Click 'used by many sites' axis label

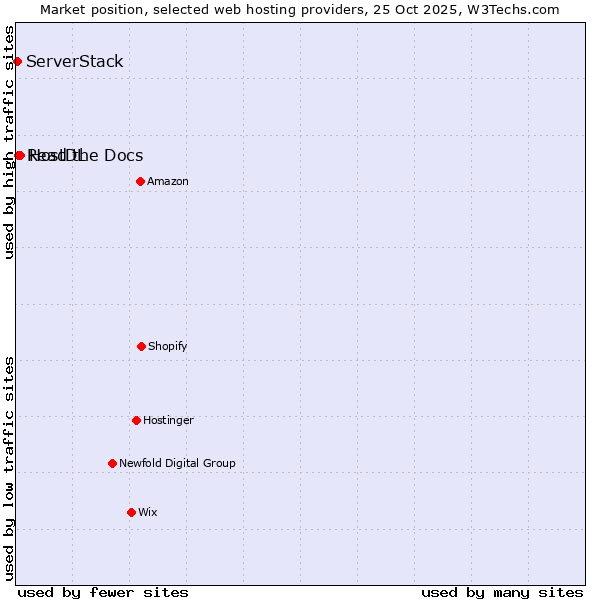point(502,592)
